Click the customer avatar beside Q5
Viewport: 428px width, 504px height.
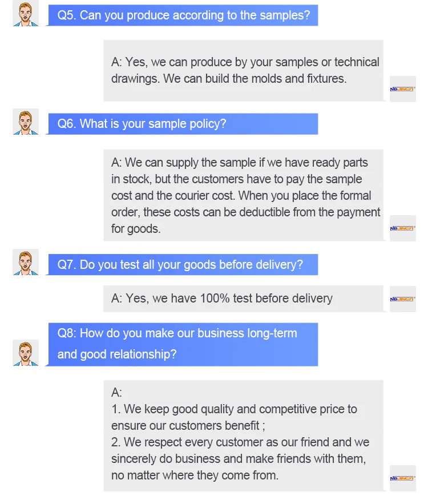pos(26,13)
